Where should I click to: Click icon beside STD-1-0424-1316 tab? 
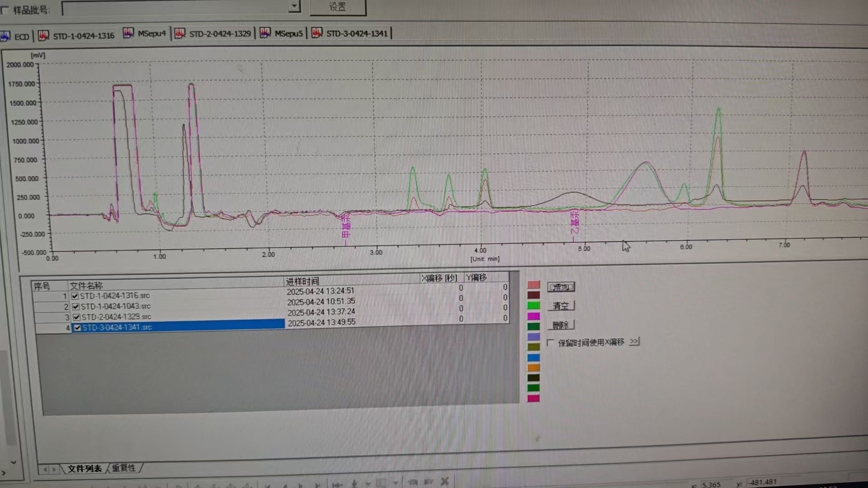[43, 35]
